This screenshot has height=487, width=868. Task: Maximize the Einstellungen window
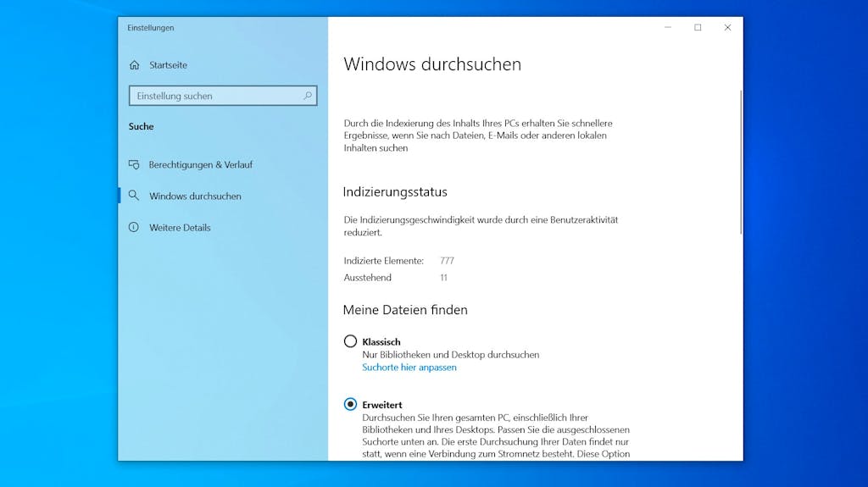[698, 28]
